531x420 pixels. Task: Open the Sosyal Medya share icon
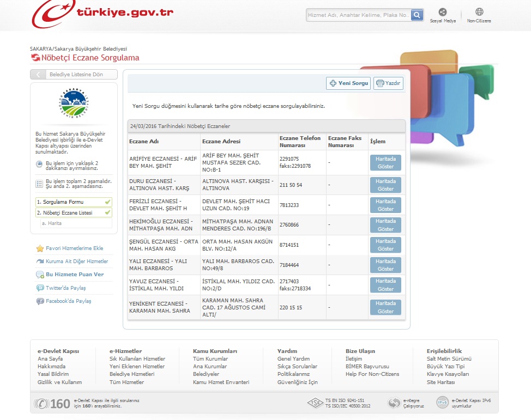click(x=442, y=12)
